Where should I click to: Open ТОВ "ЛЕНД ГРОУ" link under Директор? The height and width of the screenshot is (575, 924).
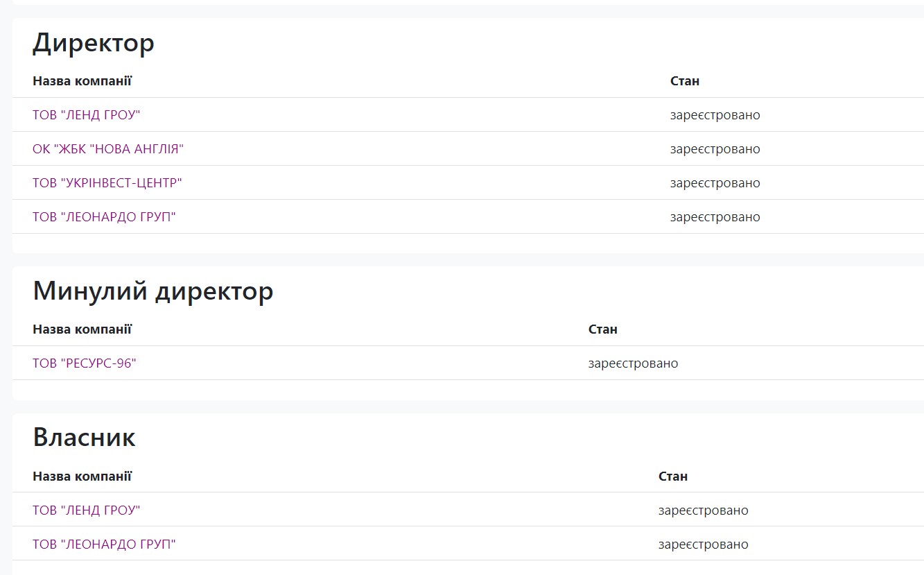coord(86,115)
